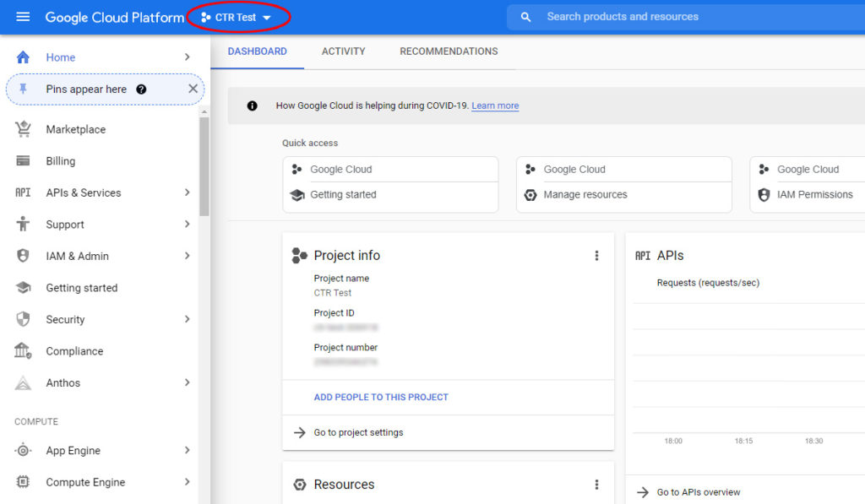Click the Anthos triangle icon
The width and height of the screenshot is (865, 504).
pos(23,383)
